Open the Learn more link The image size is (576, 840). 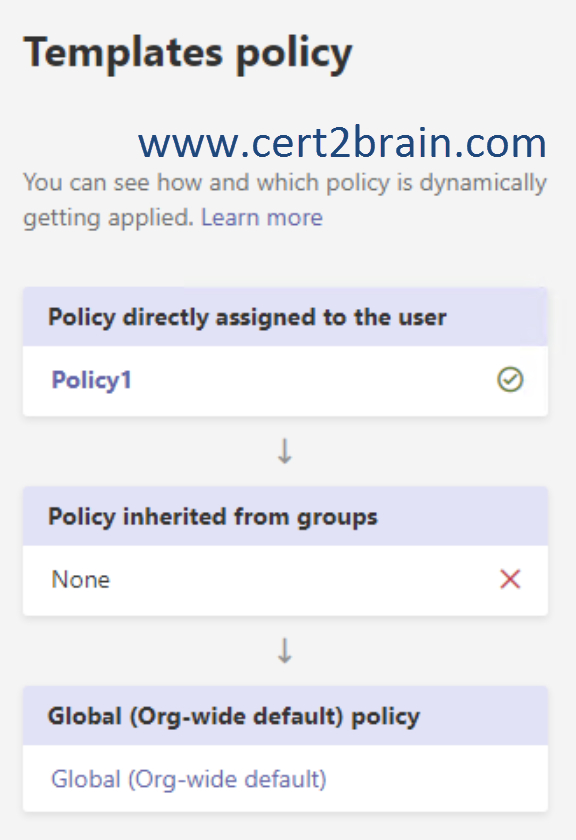pyautogui.click(x=262, y=218)
